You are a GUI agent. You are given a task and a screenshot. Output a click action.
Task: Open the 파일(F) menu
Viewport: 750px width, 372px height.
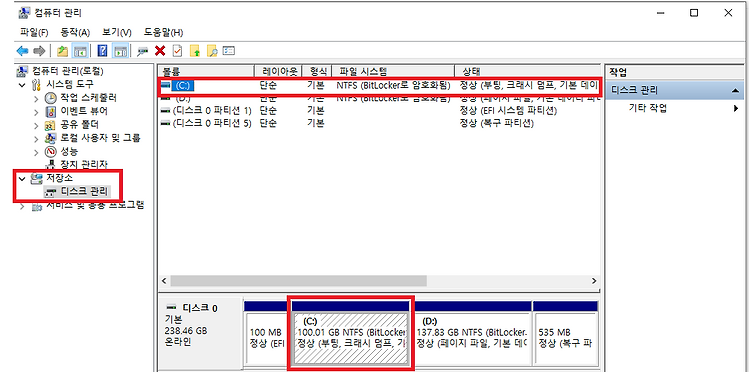[34, 33]
